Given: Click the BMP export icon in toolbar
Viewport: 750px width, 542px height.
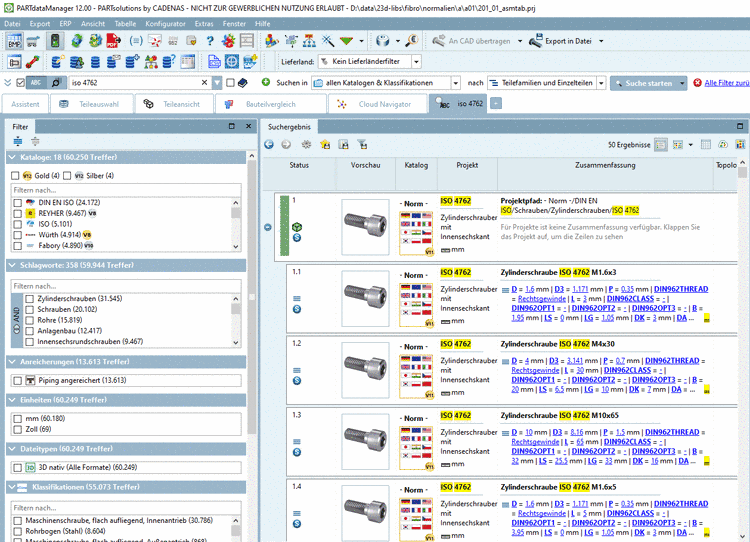Looking at the screenshot, I should point(14,41).
